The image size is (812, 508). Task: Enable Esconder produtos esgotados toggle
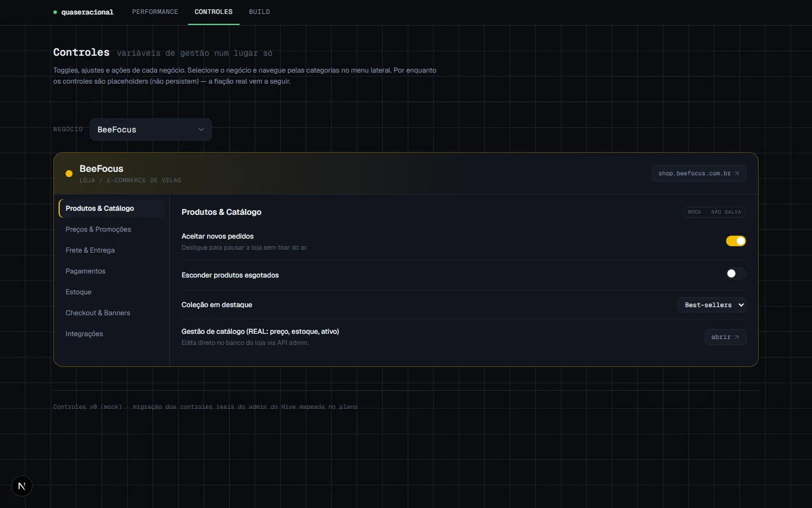tap(736, 273)
